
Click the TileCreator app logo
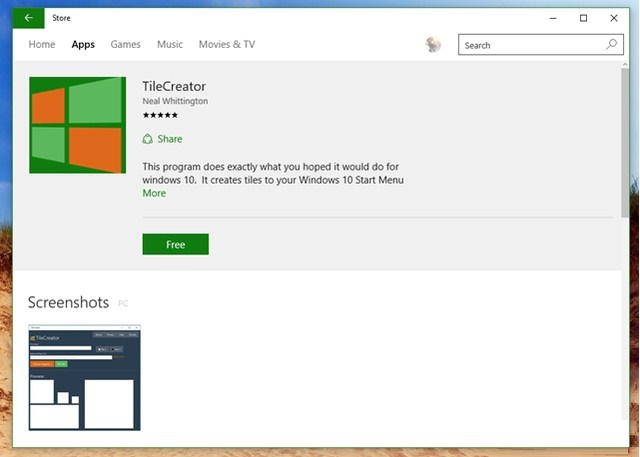coord(78,125)
